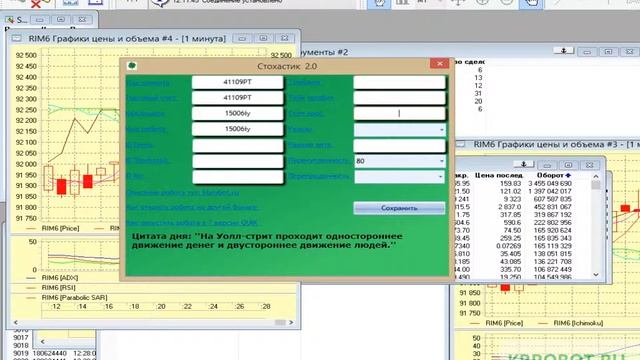Select table cell 335.70

511,269
